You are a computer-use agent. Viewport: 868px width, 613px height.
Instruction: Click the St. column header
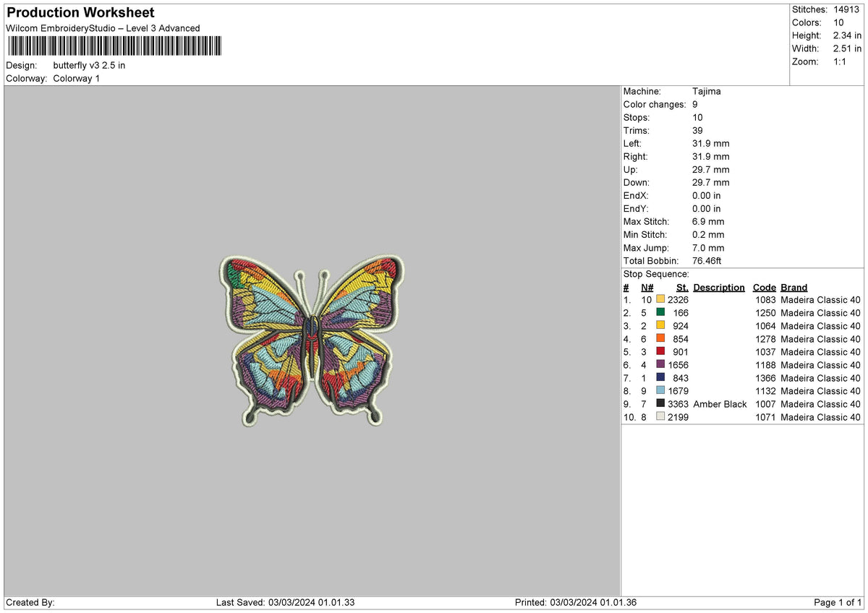pos(681,287)
